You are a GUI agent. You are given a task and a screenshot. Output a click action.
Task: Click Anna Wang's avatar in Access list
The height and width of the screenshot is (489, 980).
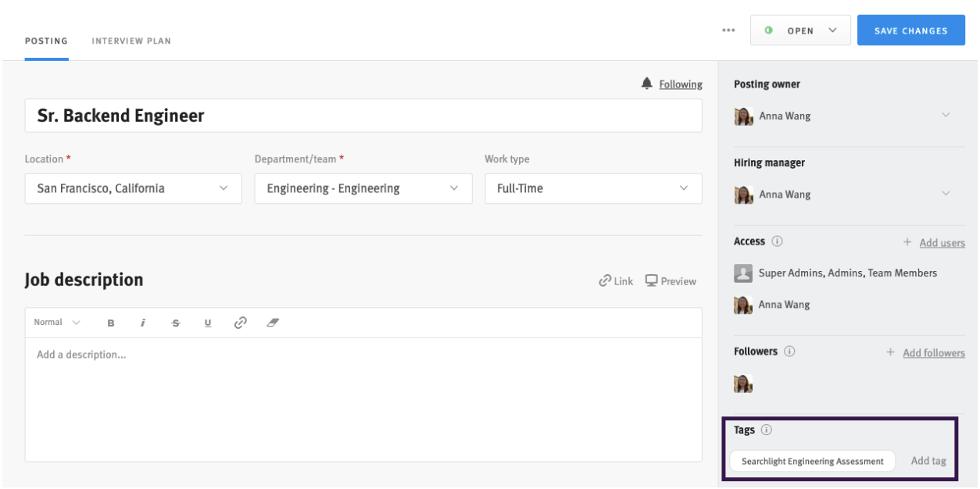tap(743, 305)
